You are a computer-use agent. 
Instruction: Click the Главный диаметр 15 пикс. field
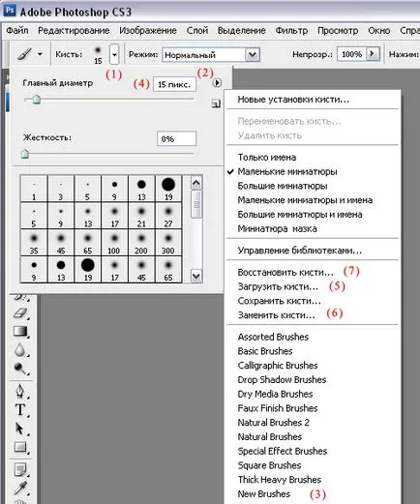tap(174, 84)
